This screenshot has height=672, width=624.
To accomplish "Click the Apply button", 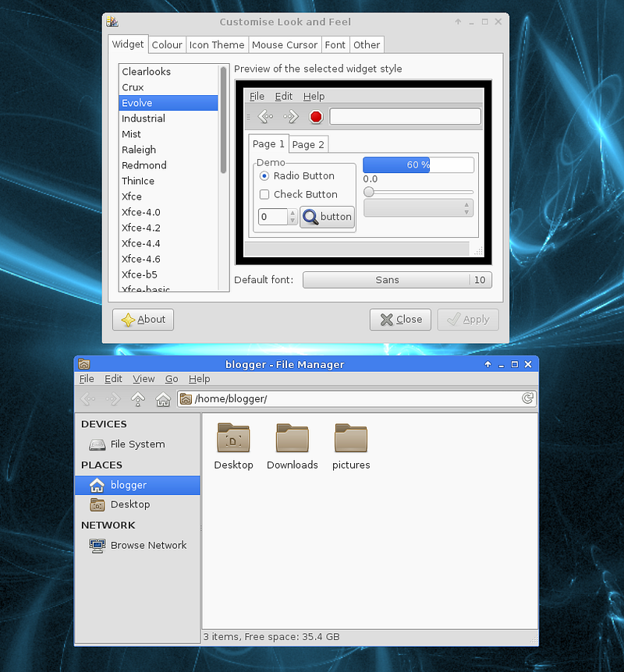I will tap(468, 320).
